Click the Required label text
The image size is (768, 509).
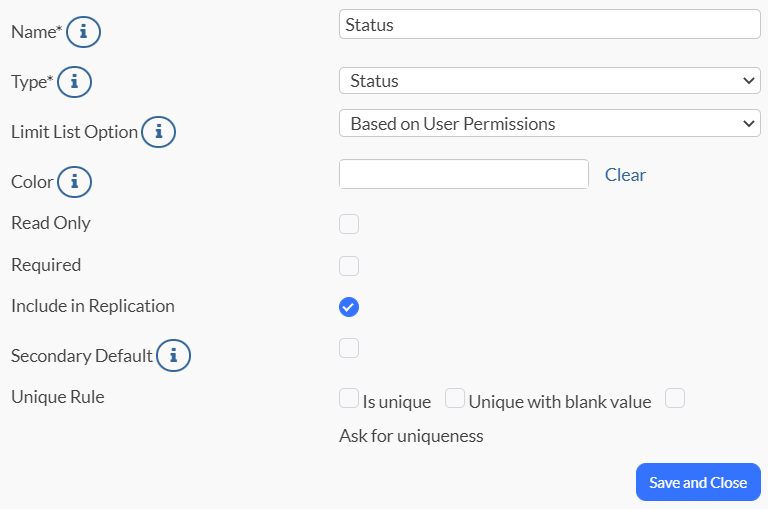click(46, 265)
